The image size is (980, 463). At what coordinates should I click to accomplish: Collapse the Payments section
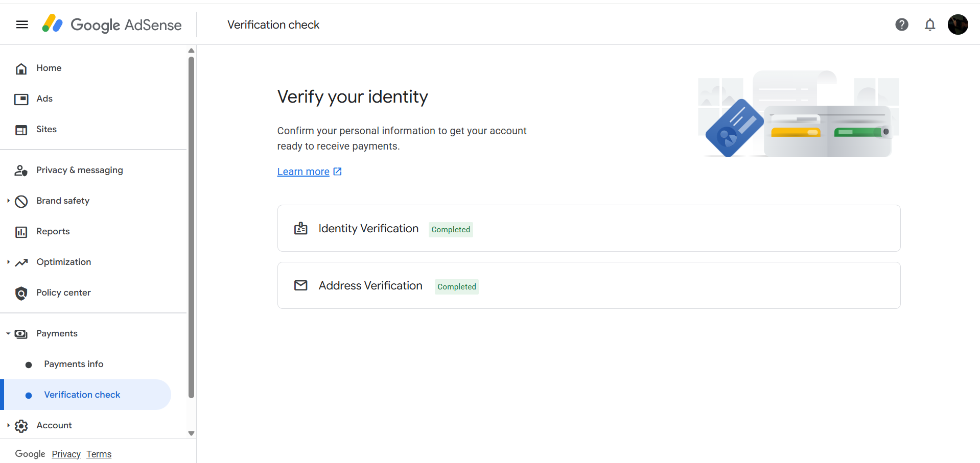click(x=8, y=333)
